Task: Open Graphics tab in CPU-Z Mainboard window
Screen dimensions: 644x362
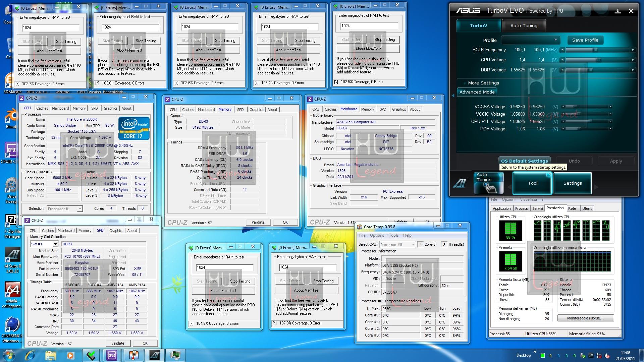Action: (399, 109)
